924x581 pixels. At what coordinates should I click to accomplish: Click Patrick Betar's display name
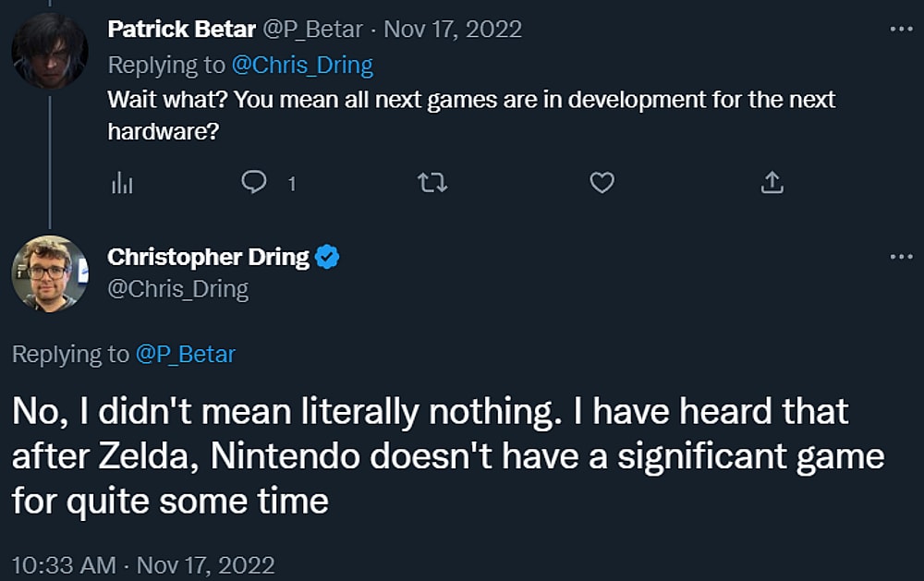click(182, 29)
